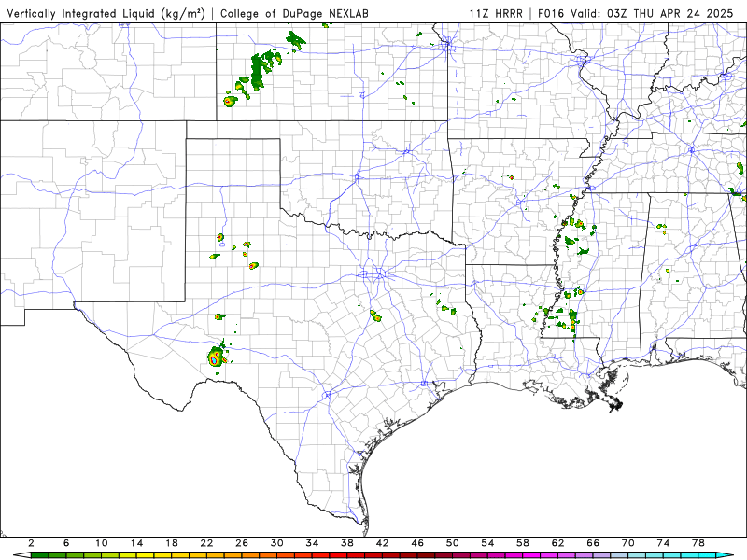
Task: Click the color scale label '78'
Action: (x=698, y=543)
